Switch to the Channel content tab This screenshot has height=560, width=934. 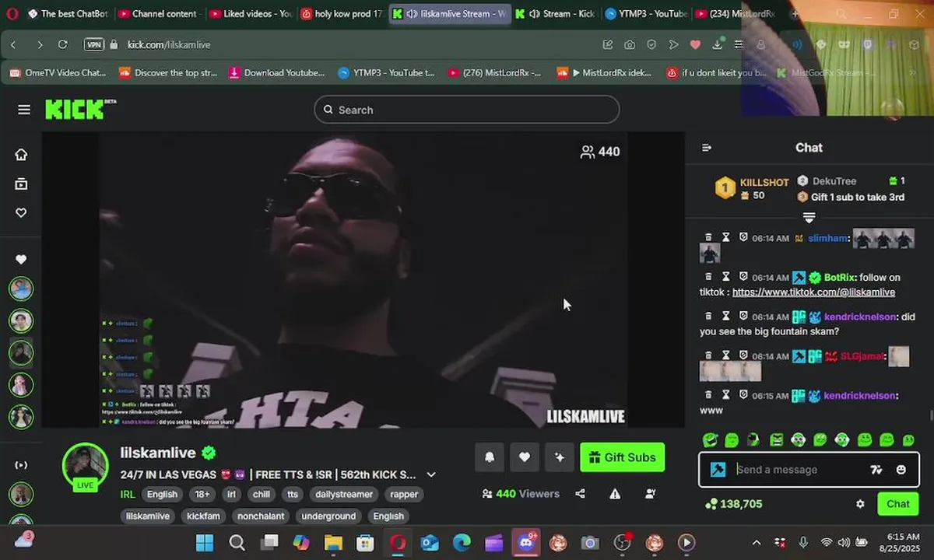pos(159,14)
